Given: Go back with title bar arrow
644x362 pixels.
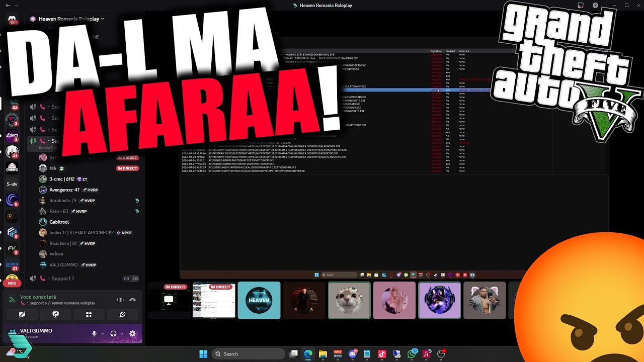Looking at the screenshot, I should click(x=8, y=6).
